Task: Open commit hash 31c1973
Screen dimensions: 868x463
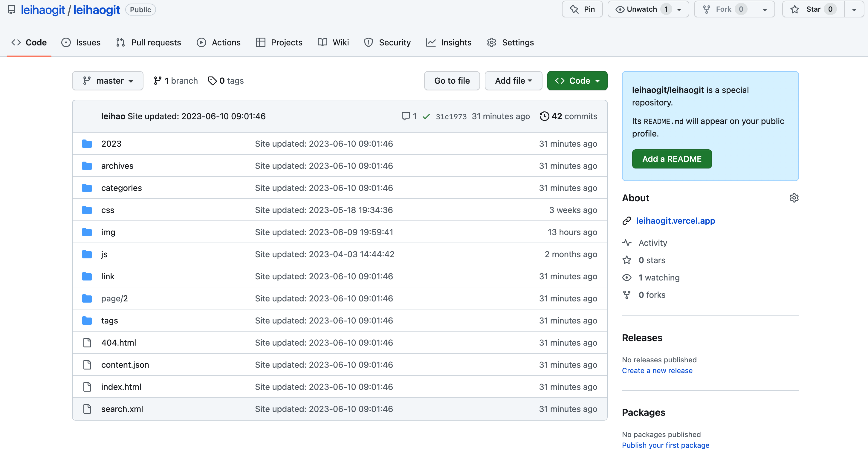Action: coord(451,116)
